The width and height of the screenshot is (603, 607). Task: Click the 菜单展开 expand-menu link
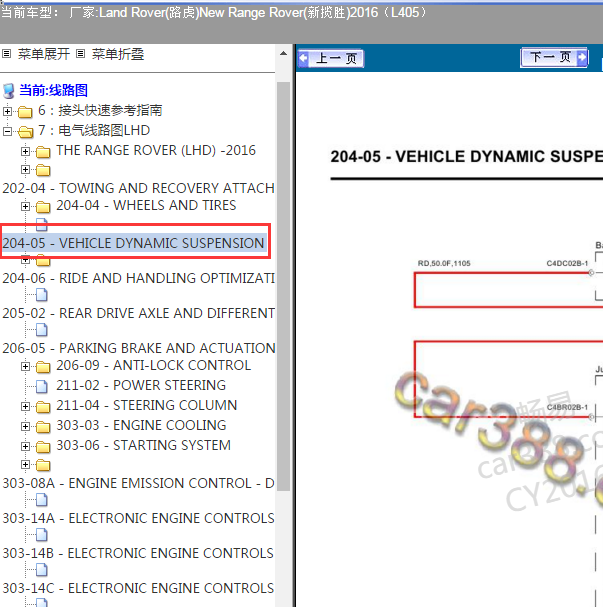44,54
